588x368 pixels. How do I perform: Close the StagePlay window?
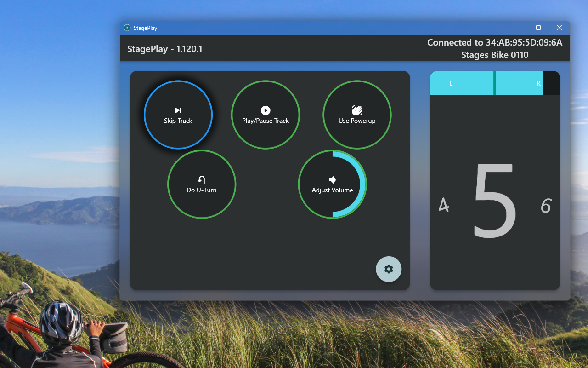pos(560,28)
